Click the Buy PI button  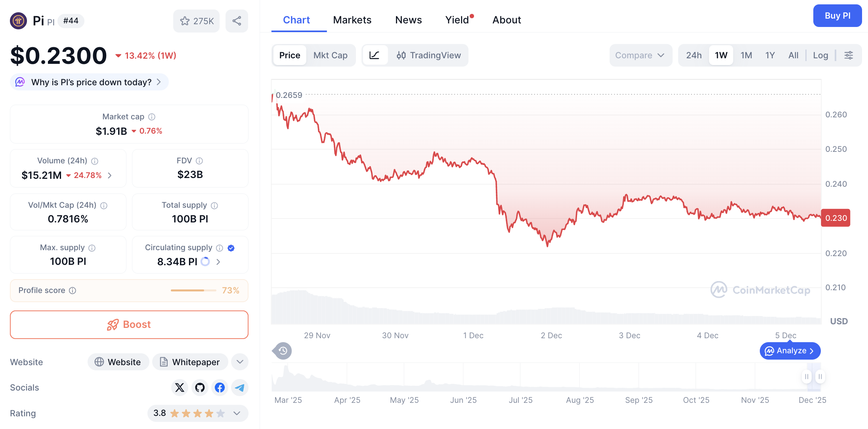coord(837,16)
